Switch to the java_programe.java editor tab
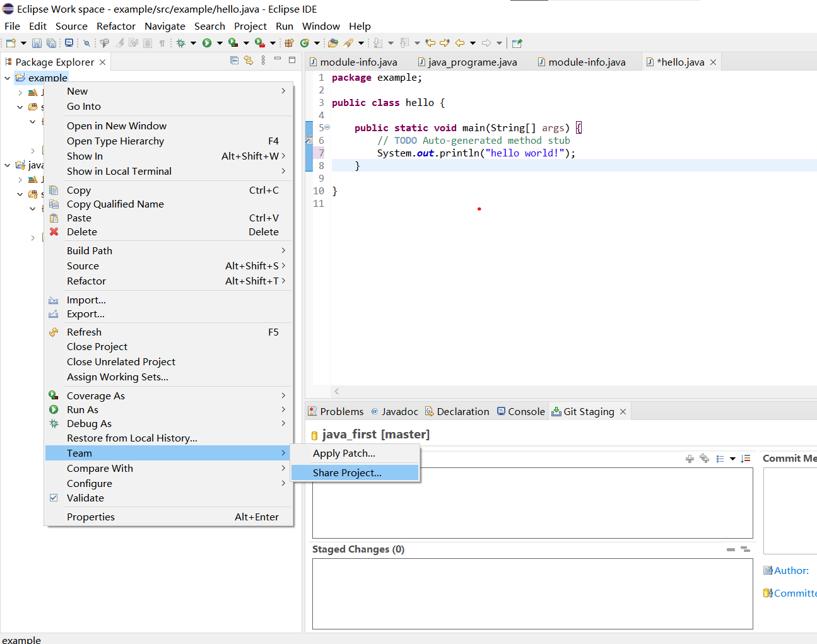The height and width of the screenshot is (644, 817). pyautogui.click(x=467, y=62)
